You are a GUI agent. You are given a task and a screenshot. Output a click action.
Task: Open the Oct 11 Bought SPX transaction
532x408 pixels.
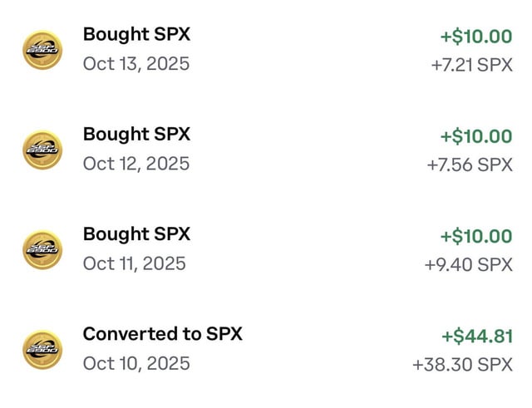coord(136,234)
